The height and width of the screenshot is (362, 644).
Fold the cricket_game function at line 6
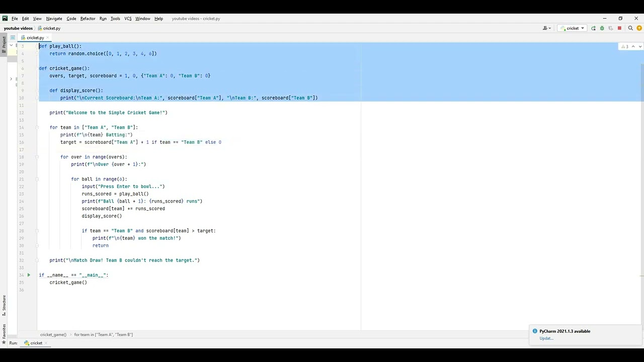click(x=37, y=68)
